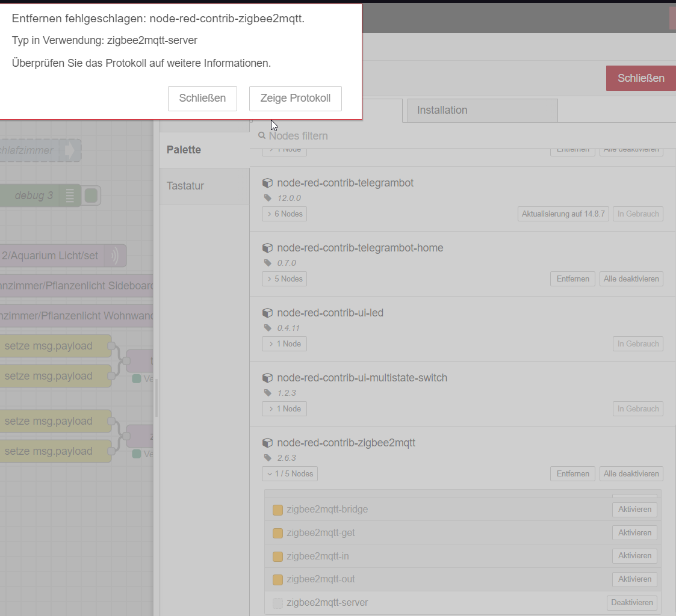Click the color swatch of zigbee2mqtt-bridge

coord(278,510)
